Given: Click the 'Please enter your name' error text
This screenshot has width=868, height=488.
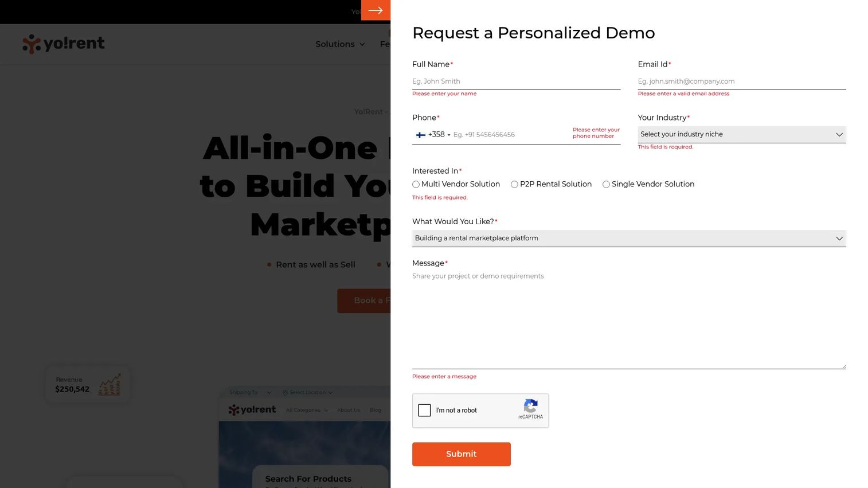Looking at the screenshot, I should (444, 94).
